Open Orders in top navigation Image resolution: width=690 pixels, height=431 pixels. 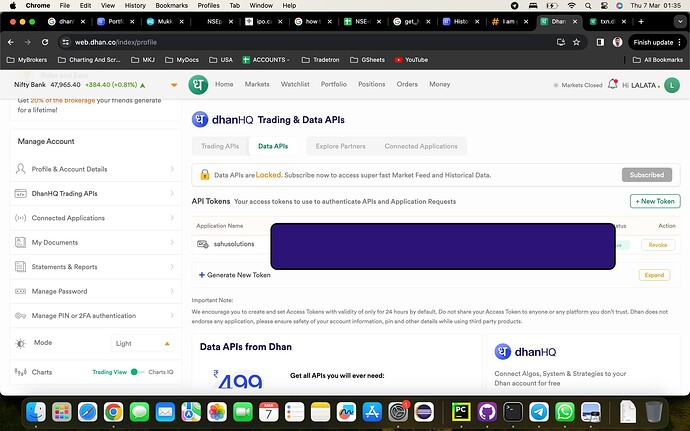[x=407, y=84]
